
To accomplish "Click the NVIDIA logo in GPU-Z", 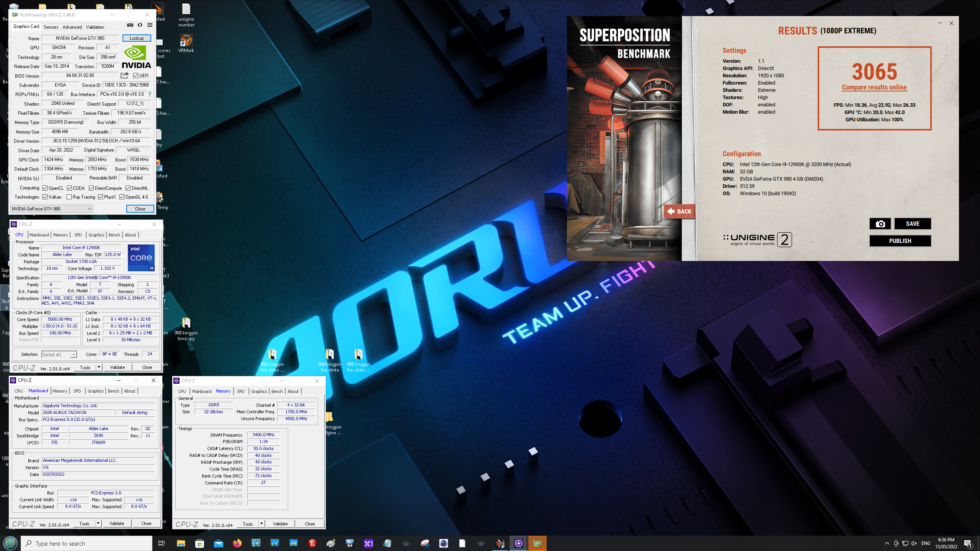I will [136, 57].
